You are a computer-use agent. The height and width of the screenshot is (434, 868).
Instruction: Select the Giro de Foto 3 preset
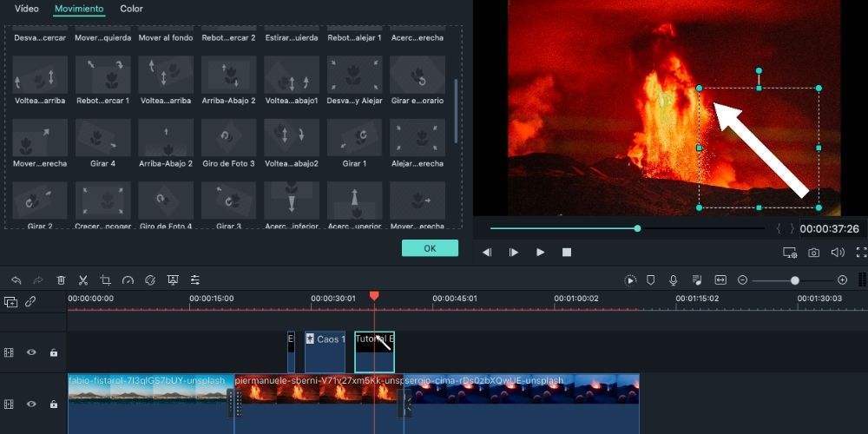pyautogui.click(x=228, y=143)
